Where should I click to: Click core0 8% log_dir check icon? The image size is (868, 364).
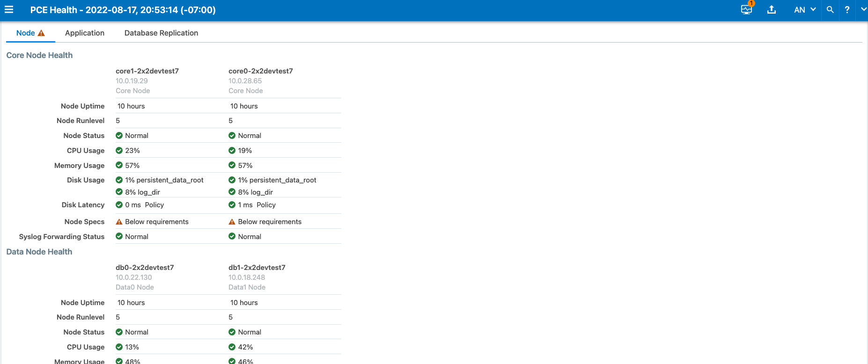coord(232,192)
